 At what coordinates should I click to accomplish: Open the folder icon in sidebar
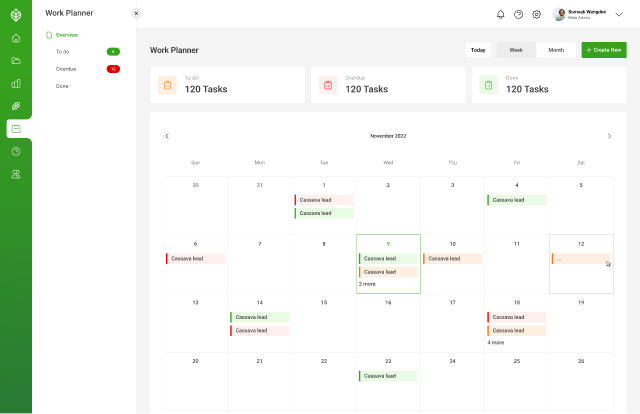pos(16,61)
